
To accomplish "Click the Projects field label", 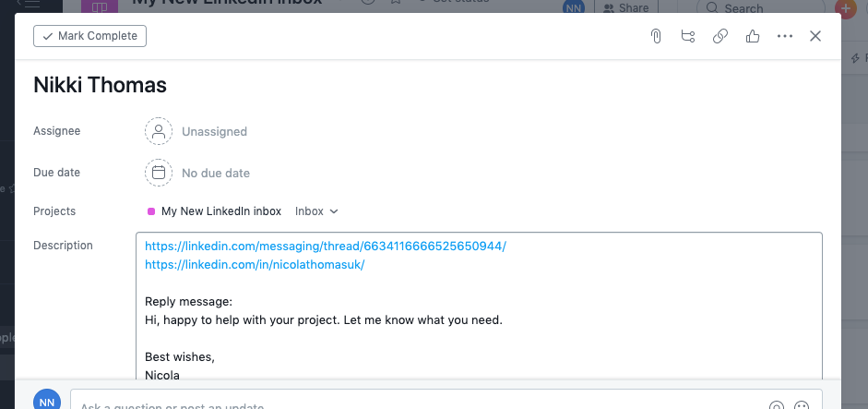I will 54,211.
